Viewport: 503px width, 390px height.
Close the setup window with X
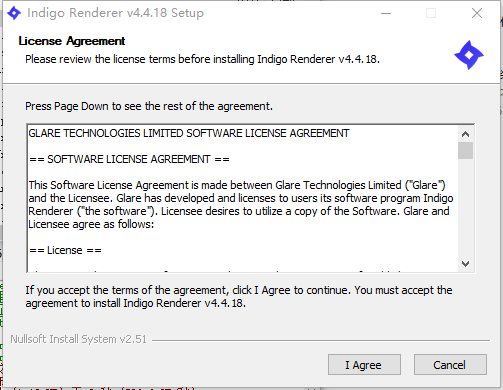point(477,13)
